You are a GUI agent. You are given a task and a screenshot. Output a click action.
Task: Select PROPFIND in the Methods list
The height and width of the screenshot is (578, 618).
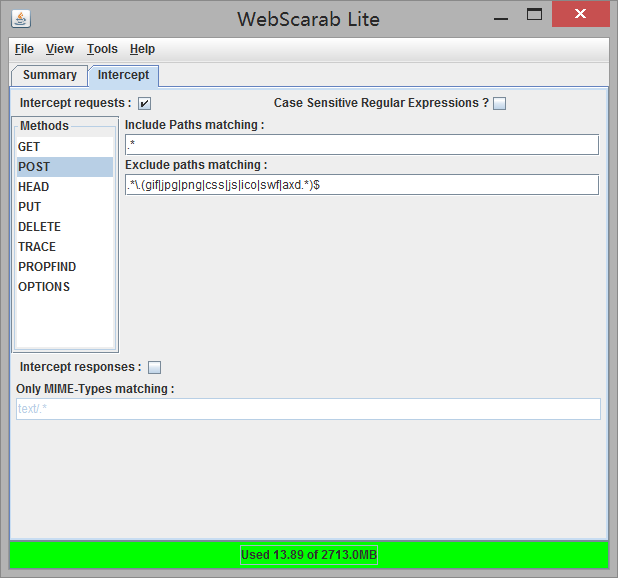click(x=65, y=267)
